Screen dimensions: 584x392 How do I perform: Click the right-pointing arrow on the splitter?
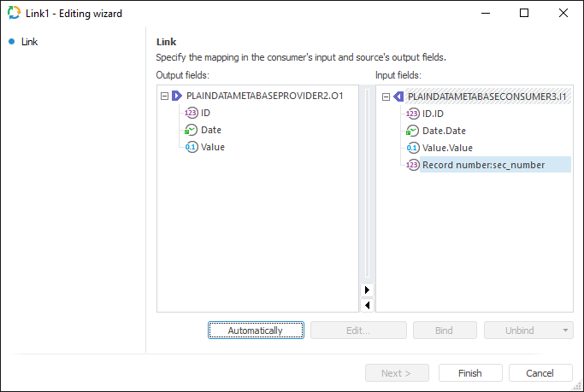click(x=367, y=290)
